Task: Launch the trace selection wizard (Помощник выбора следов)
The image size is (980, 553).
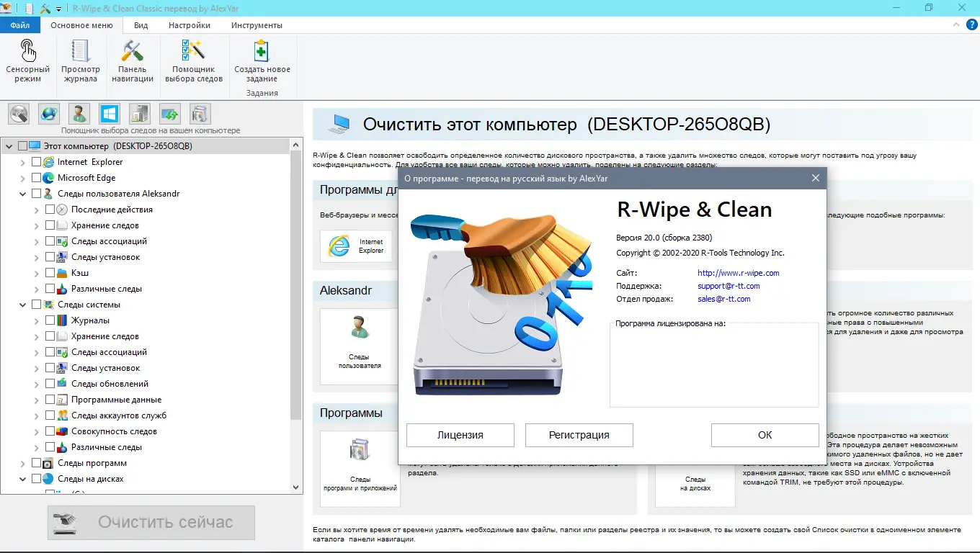Action: point(194,61)
